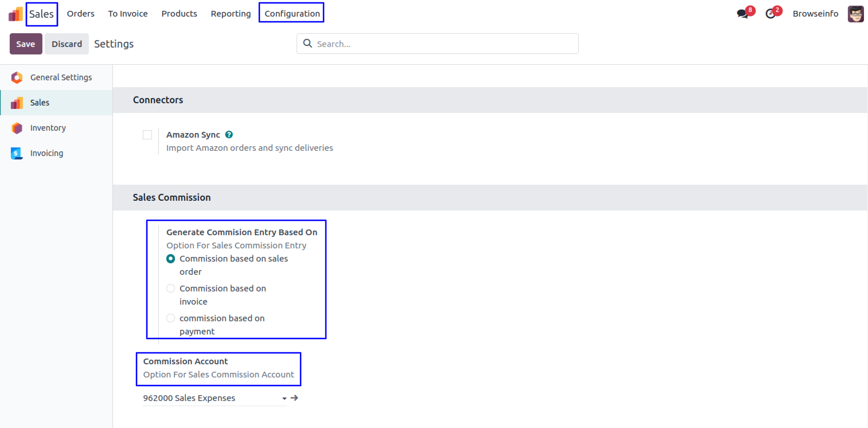Click the user avatar picture
Image resolution: width=868 pixels, height=428 pixels.
point(855,14)
